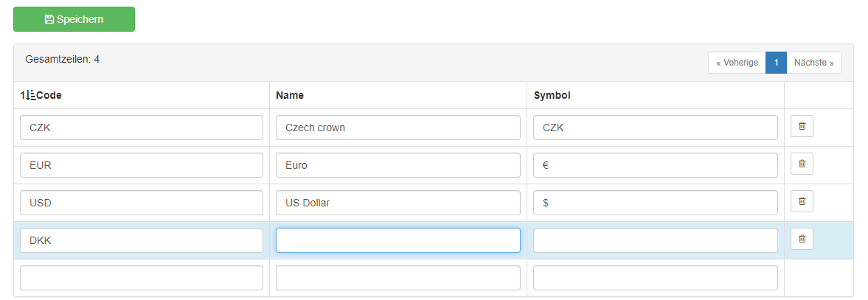This screenshot has width=868, height=300.
Task: Click the empty Name field in last row
Action: (x=398, y=278)
